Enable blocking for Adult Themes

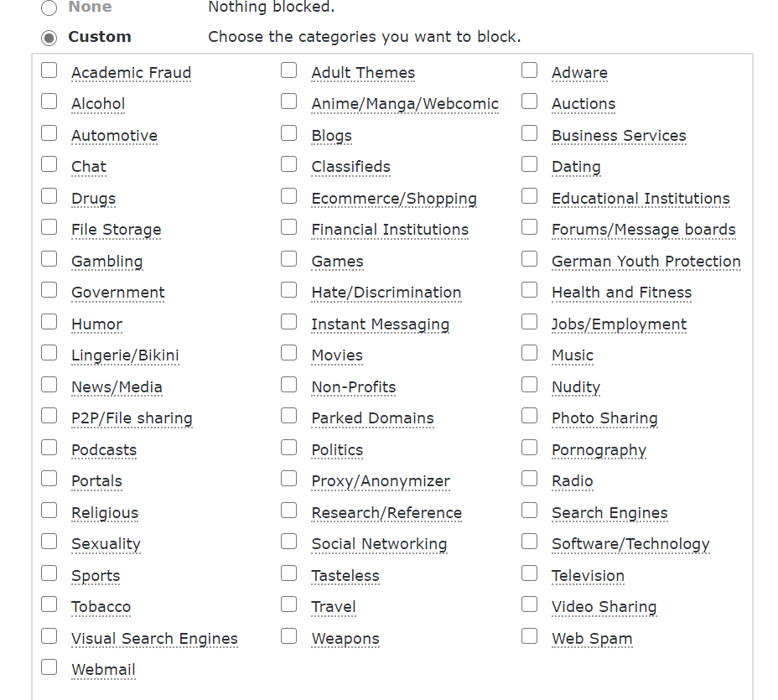[289, 70]
